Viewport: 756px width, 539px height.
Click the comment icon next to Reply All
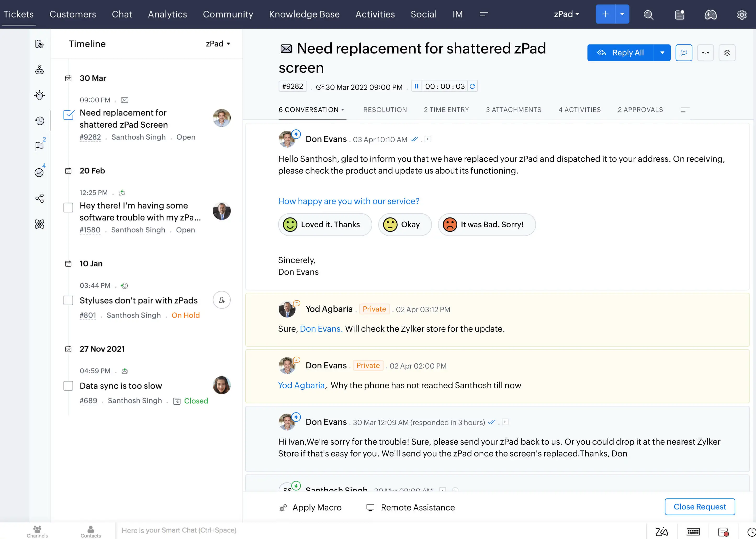tap(684, 53)
